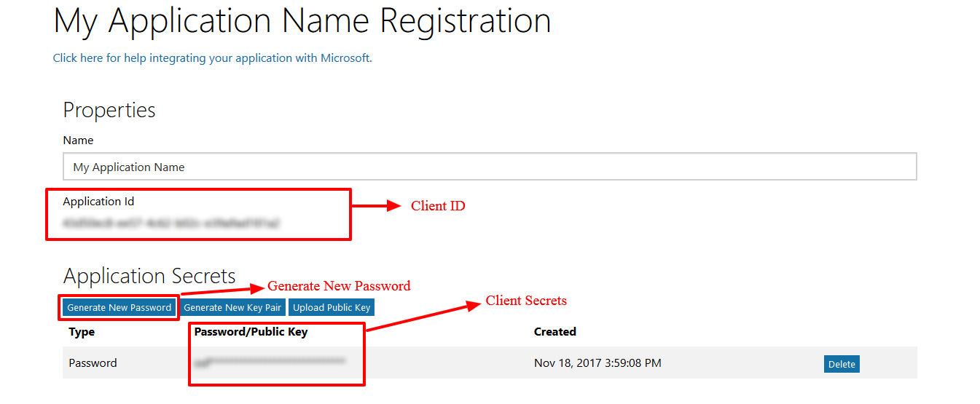Click the Nov 18, 2017 created timestamp
This screenshot has width=980, height=404.
pyautogui.click(x=597, y=363)
